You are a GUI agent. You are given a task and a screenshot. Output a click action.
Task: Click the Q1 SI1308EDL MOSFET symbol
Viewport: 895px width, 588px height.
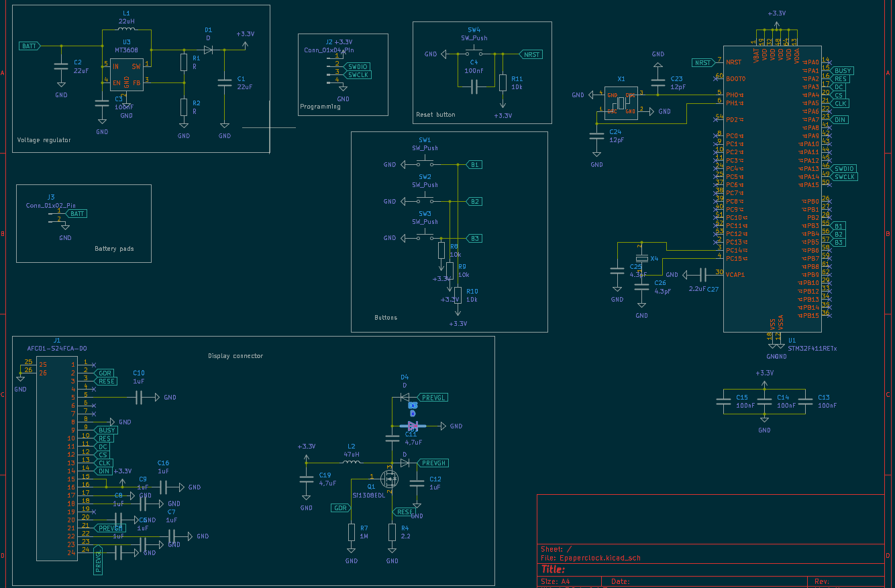click(x=389, y=479)
